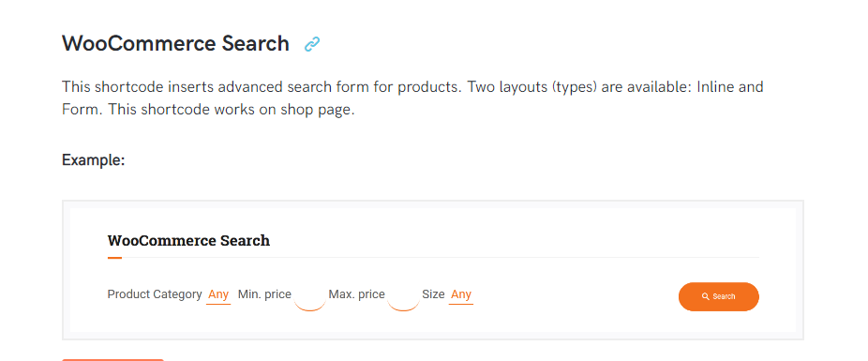The height and width of the screenshot is (361, 868).
Task: Click the Example: label
Action: pos(94,160)
